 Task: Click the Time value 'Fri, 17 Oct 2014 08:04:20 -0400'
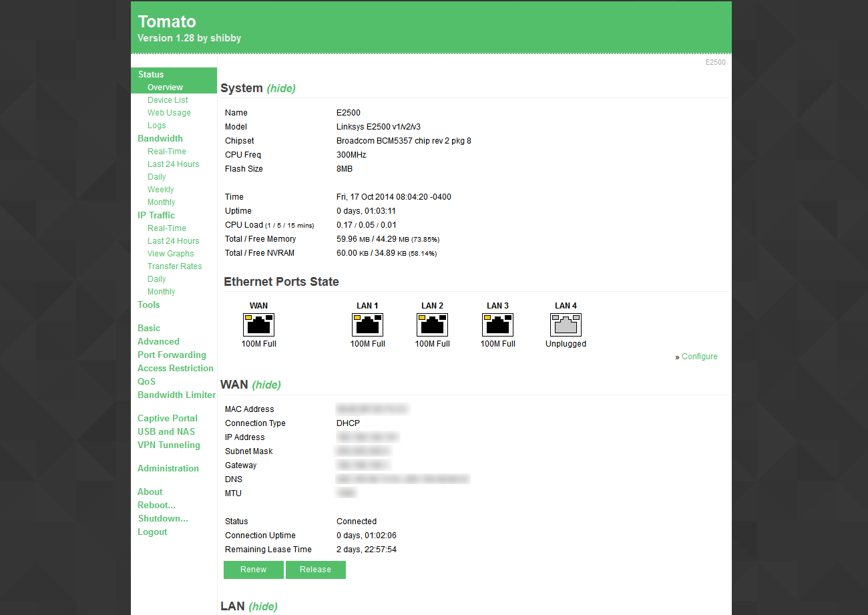click(x=394, y=197)
